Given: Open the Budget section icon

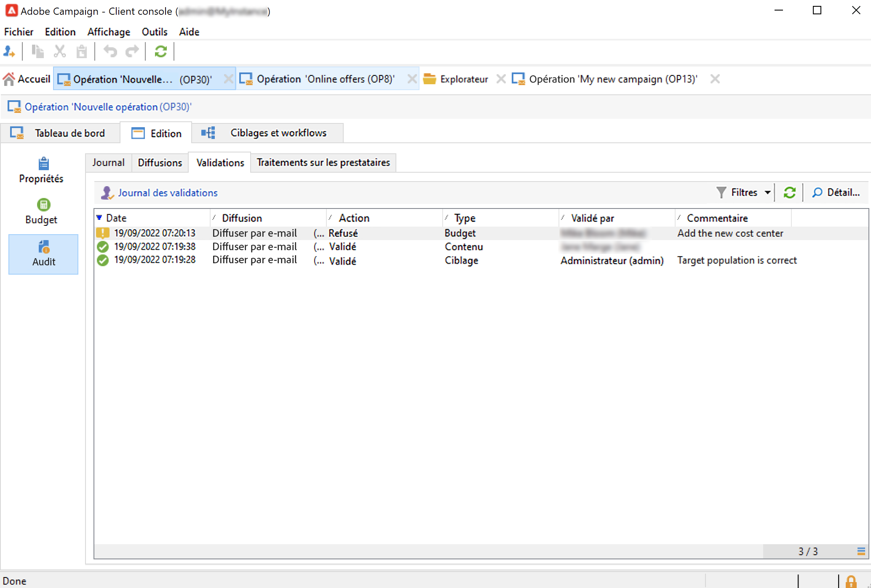Looking at the screenshot, I should (43, 205).
